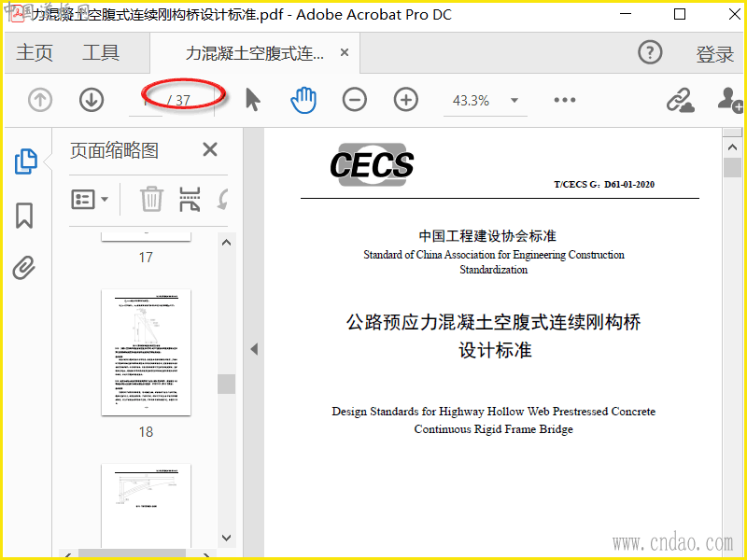Click the thumbnail panel scroll down arrow
Image resolution: width=747 pixels, height=560 pixels.
226,539
